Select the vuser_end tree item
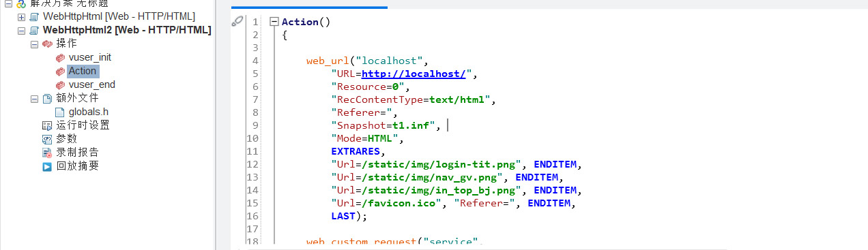 [91, 84]
